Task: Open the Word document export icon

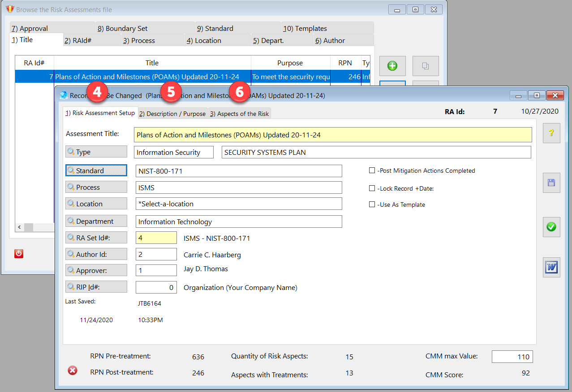Action: (x=551, y=268)
